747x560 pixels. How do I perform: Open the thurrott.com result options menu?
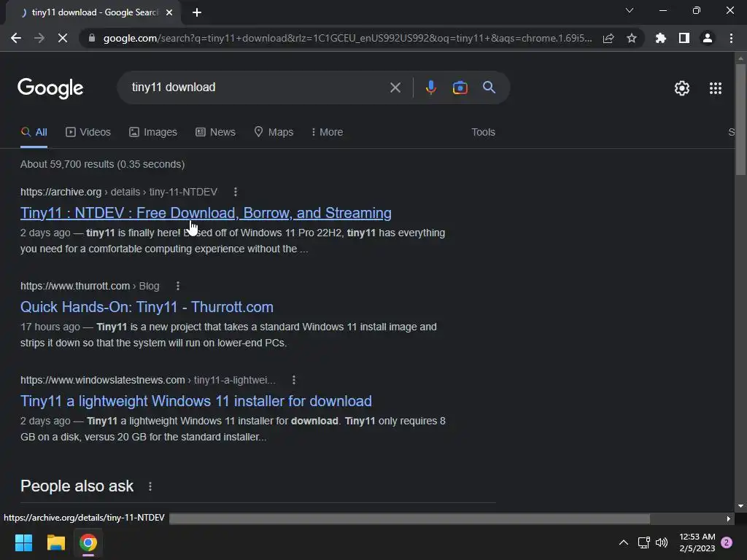tap(178, 286)
